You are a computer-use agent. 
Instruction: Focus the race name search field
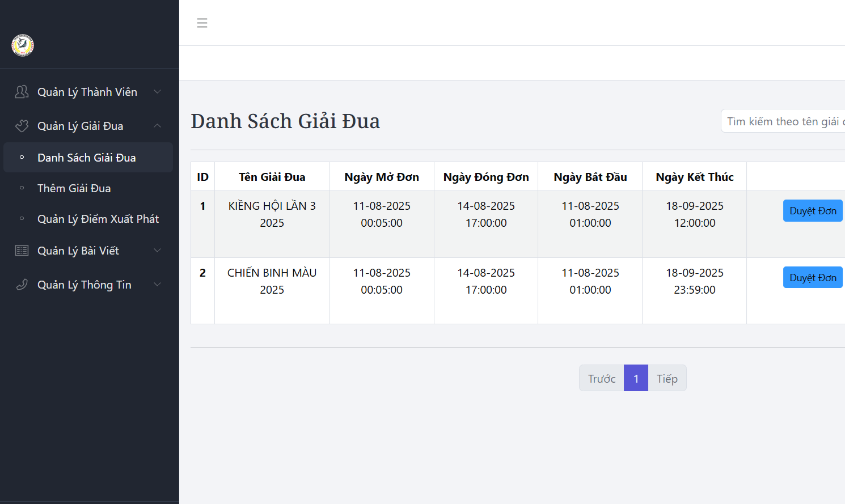pos(783,121)
